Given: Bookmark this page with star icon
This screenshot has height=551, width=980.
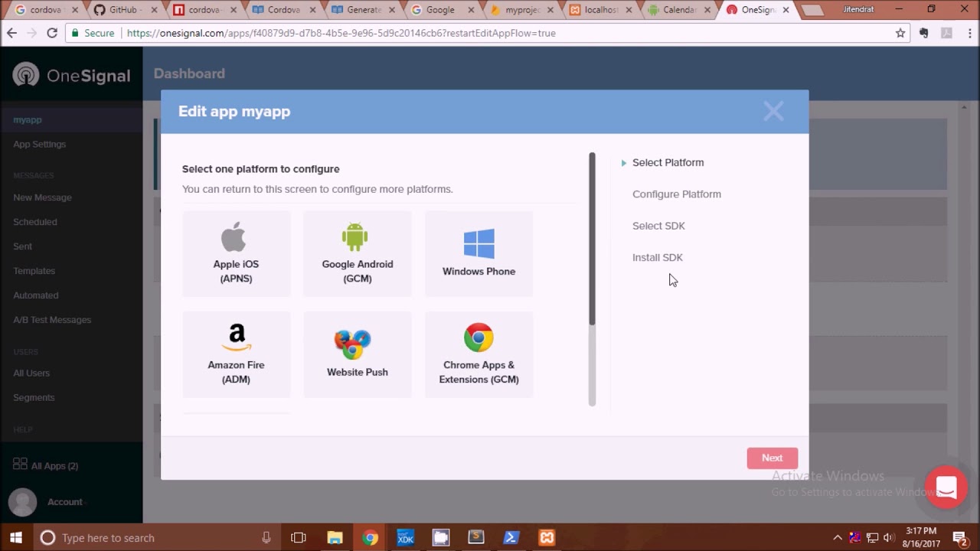Looking at the screenshot, I should (900, 33).
